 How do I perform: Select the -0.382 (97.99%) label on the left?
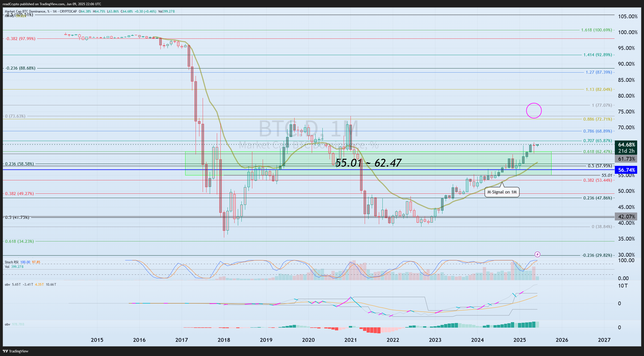coord(20,39)
